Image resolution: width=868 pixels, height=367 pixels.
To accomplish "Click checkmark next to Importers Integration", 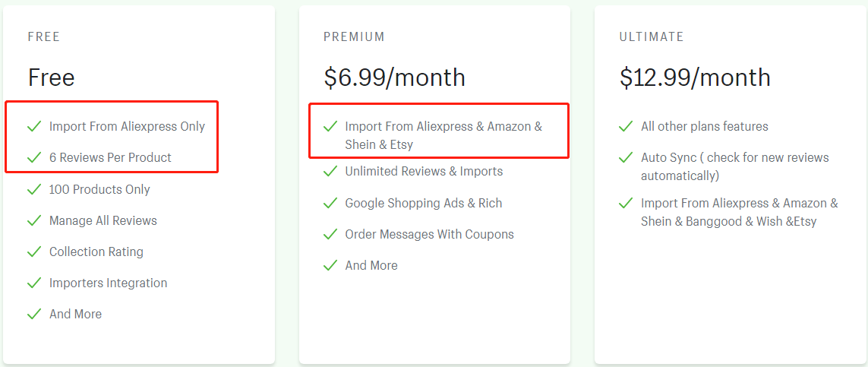I will [x=34, y=283].
